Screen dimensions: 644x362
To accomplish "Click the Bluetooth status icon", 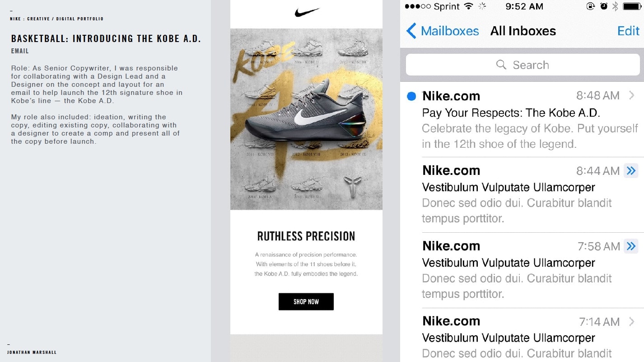I will [615, 6].
